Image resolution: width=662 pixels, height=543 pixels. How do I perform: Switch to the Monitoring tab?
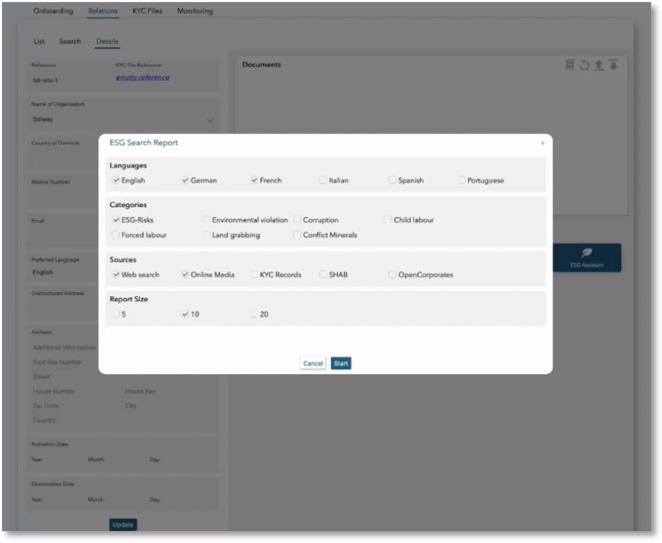point(194,12)
